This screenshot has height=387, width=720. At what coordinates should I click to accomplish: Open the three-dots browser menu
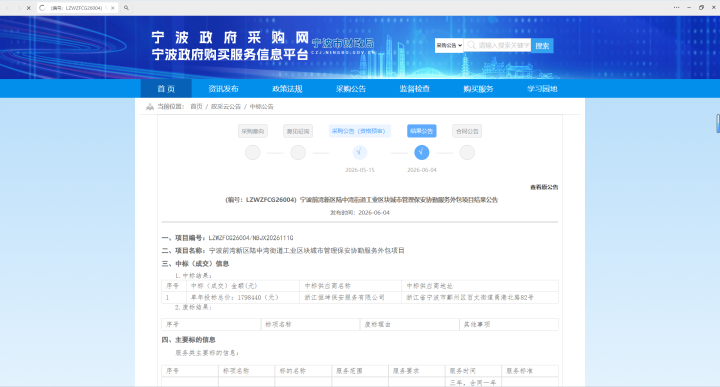tap(676, 7)
